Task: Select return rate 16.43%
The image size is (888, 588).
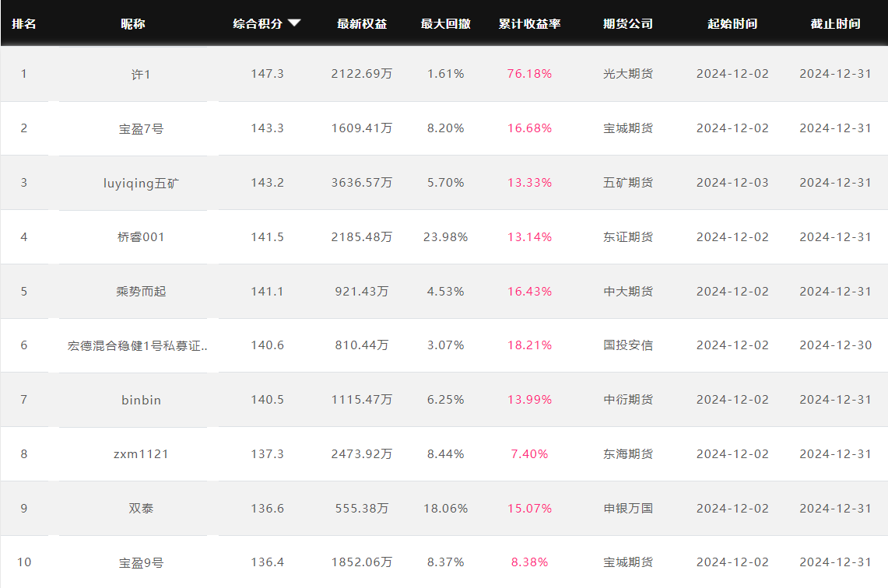Action: point(529,291)
